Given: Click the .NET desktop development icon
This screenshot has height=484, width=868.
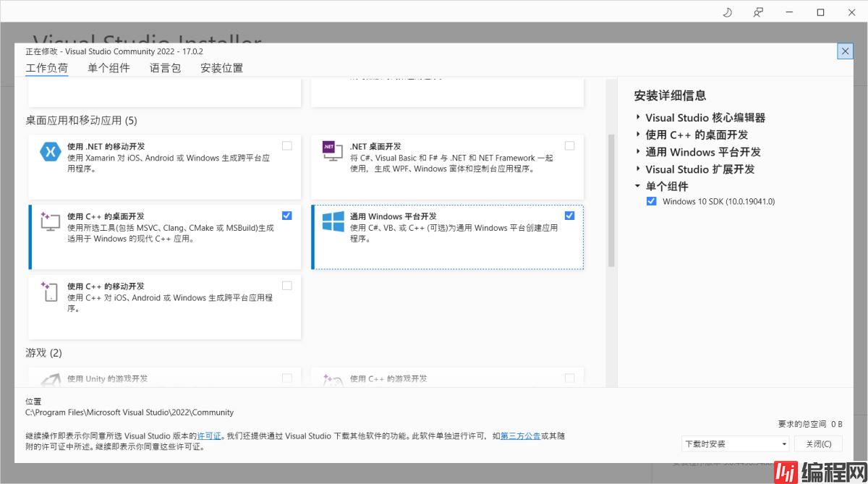Looking at the screenshot, I should (332, 150).
